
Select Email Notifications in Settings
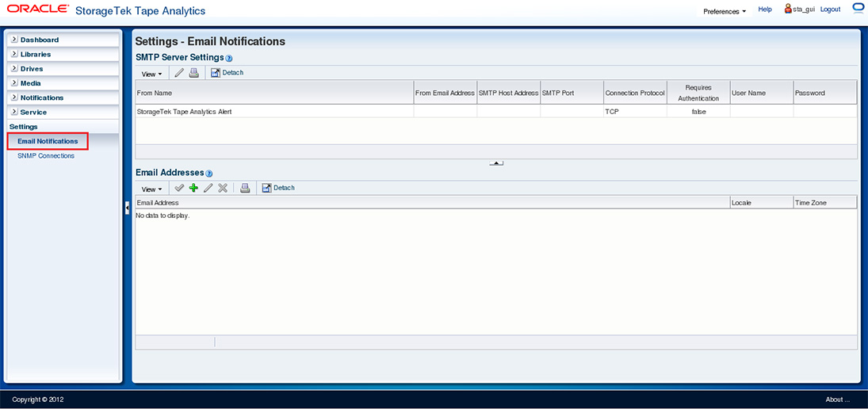click(x=48, y=141)
